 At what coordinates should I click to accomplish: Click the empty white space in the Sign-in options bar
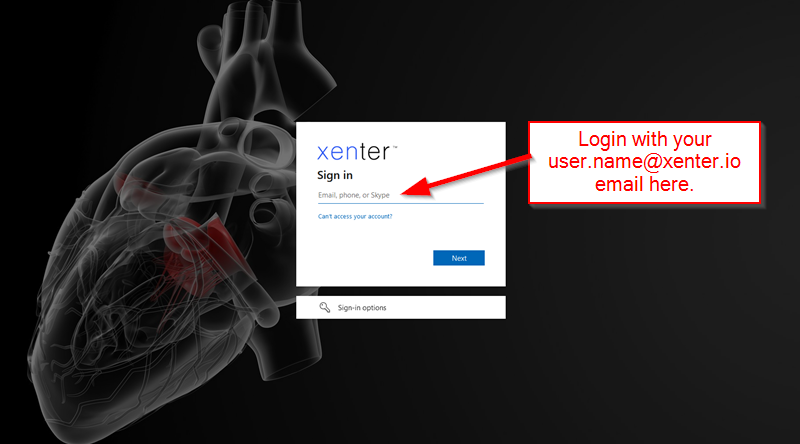(x=449, y=307)
